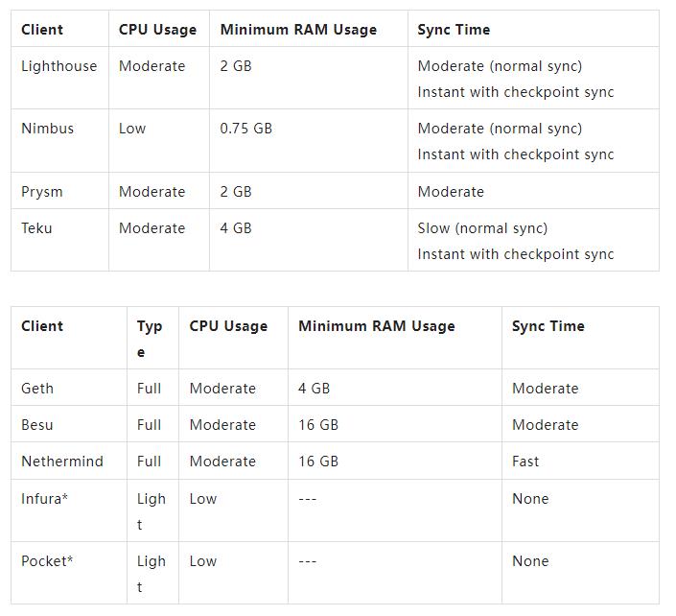Screen dimensions: 676x616
Task: Click Minimum RAM Usage header in bottom table
Action: click(377, 326)
